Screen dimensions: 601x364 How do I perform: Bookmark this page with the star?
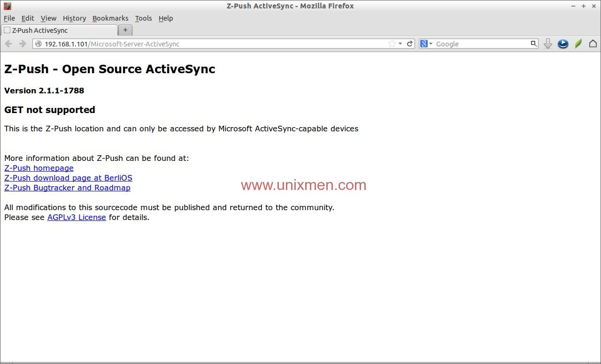(x=392, y=44)
